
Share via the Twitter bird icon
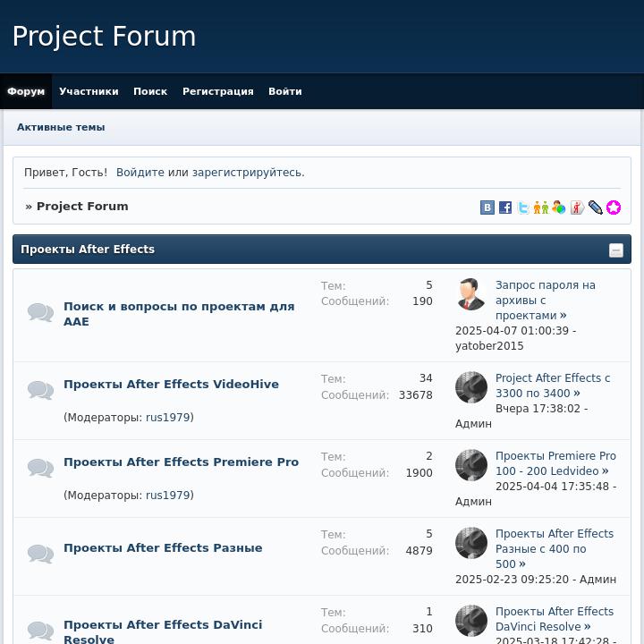523,208
